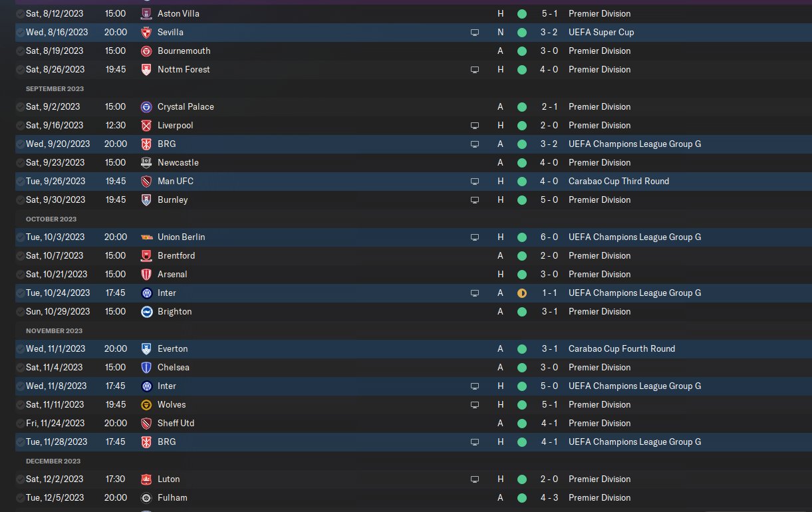This screenshot has height=512, width=812.
Task: Click the Sevilla club badge
Action: (146, 32)
